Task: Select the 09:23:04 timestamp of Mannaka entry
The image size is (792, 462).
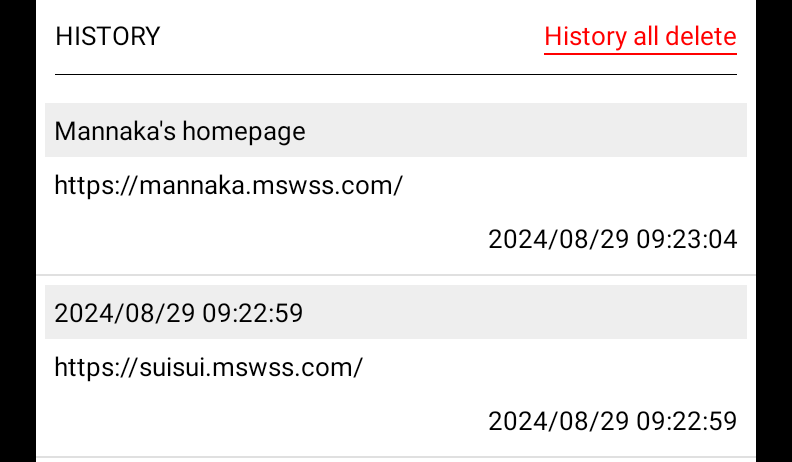Action: tap(612, 239)
